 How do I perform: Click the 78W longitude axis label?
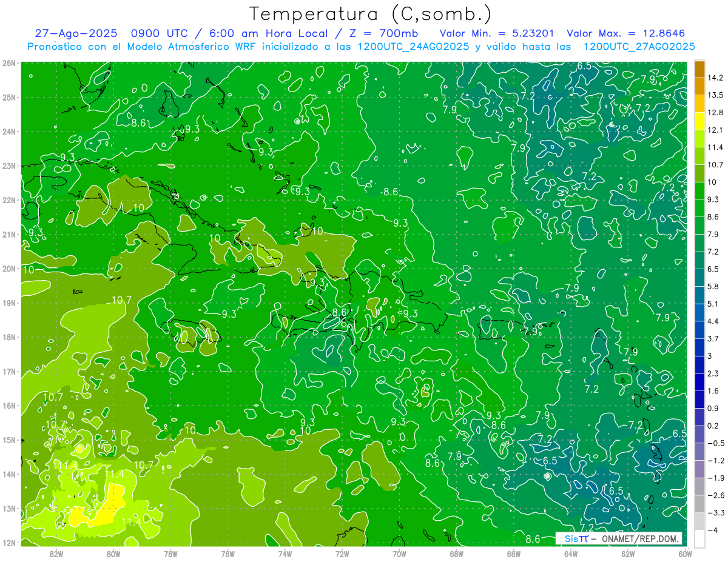coord(170,554)
